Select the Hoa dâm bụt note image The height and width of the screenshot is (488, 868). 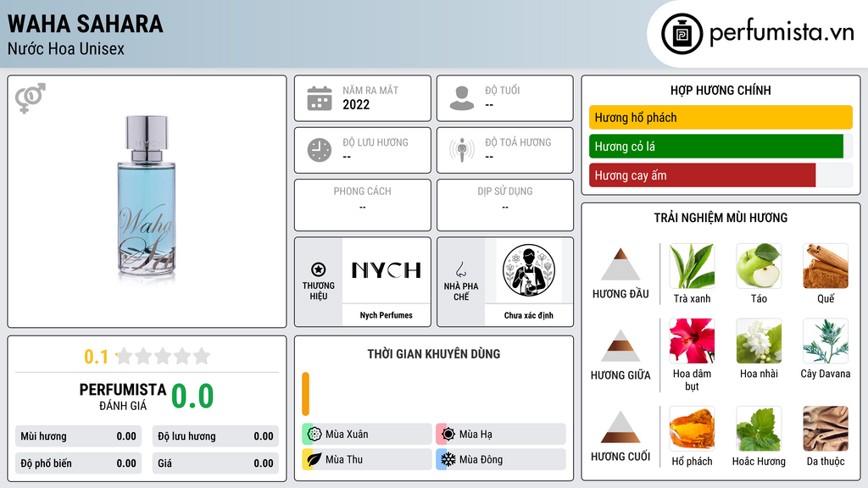click(x=692, y=341)
